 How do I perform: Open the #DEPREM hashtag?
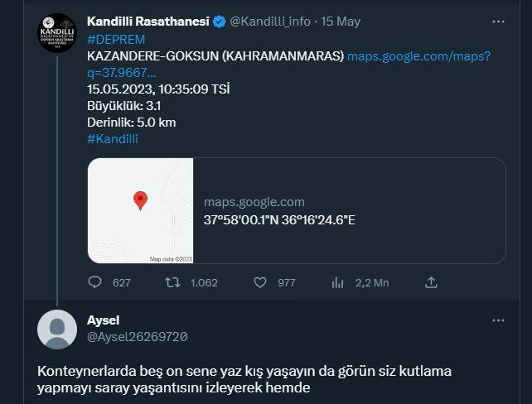pyautogui.click(x=116, y=40)
